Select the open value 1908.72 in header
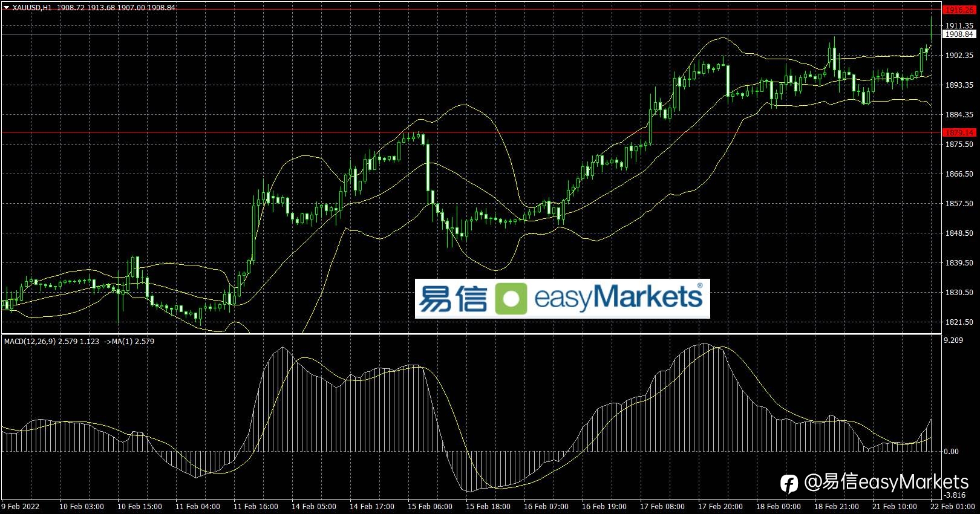 point(71,7)
